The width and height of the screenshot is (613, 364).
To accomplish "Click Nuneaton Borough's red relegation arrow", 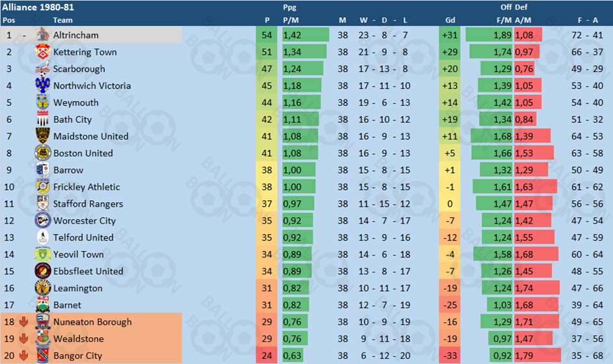I will [23, 321].
